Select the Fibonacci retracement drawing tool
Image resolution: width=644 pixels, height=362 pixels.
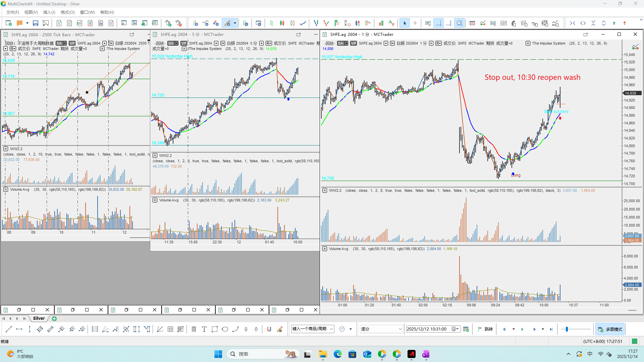95,329
